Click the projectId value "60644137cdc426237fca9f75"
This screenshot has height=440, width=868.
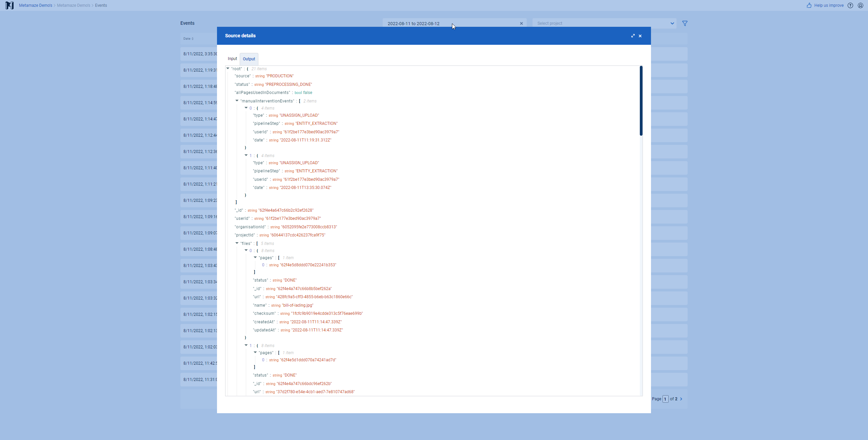coord(298,235)
